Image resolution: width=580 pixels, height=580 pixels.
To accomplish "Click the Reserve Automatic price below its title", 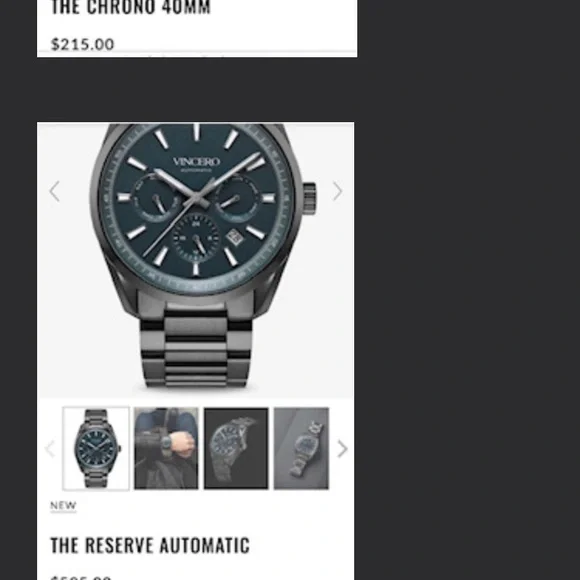I will pos(81,577).
